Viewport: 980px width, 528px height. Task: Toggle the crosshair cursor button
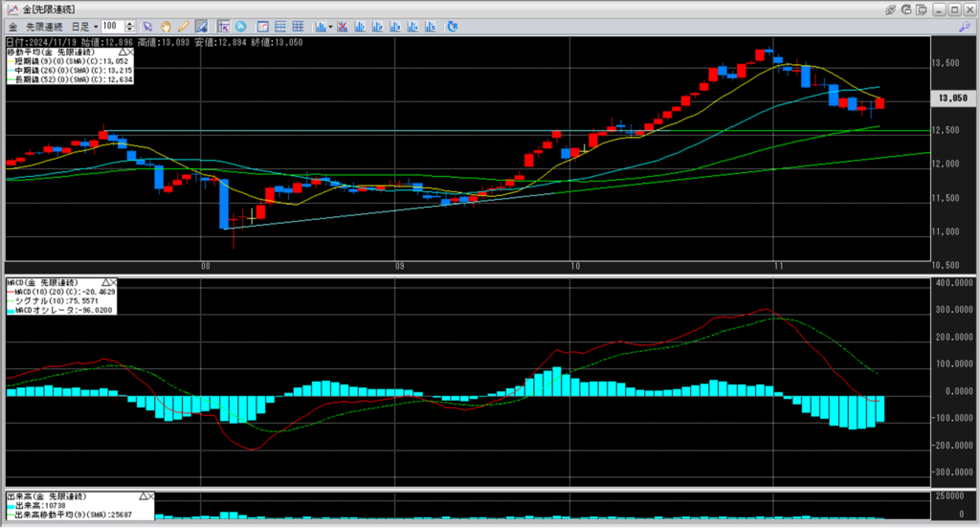222,26
